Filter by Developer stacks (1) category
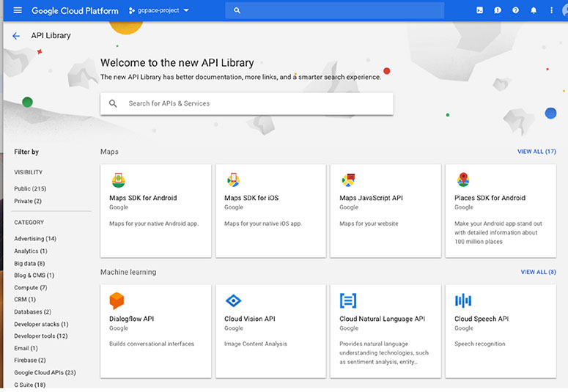Screen dimensions: 568x392 pos(41,324)
